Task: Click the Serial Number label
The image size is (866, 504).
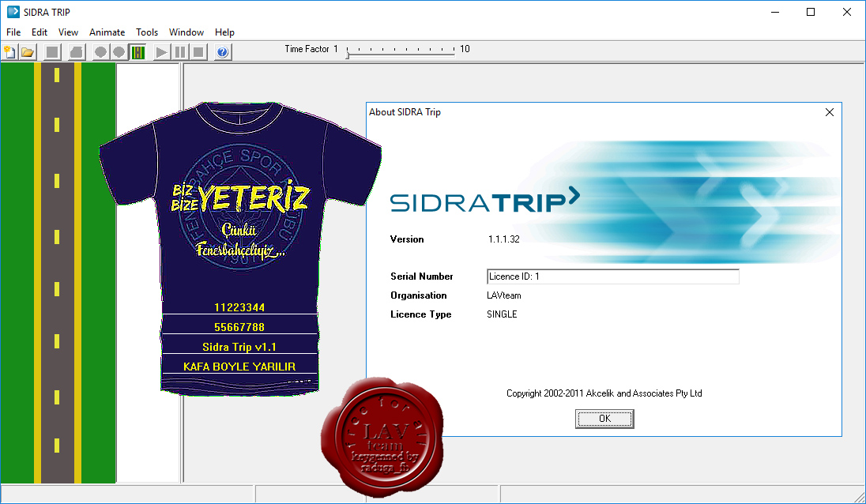Action: (421, 276)
